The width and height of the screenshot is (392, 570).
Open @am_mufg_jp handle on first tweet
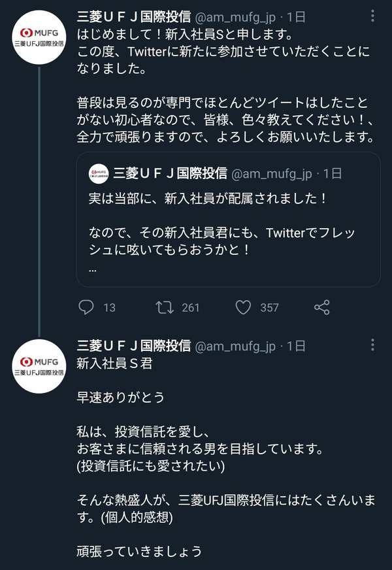(236, 17)
